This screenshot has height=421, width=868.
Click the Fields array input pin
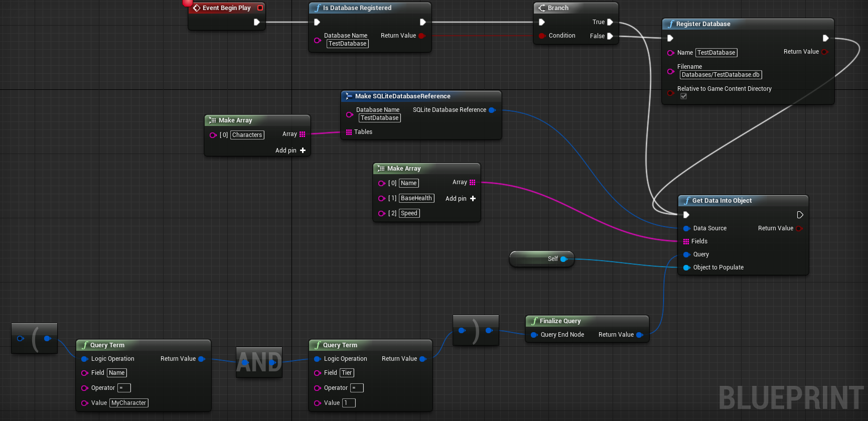pos(686,241)
